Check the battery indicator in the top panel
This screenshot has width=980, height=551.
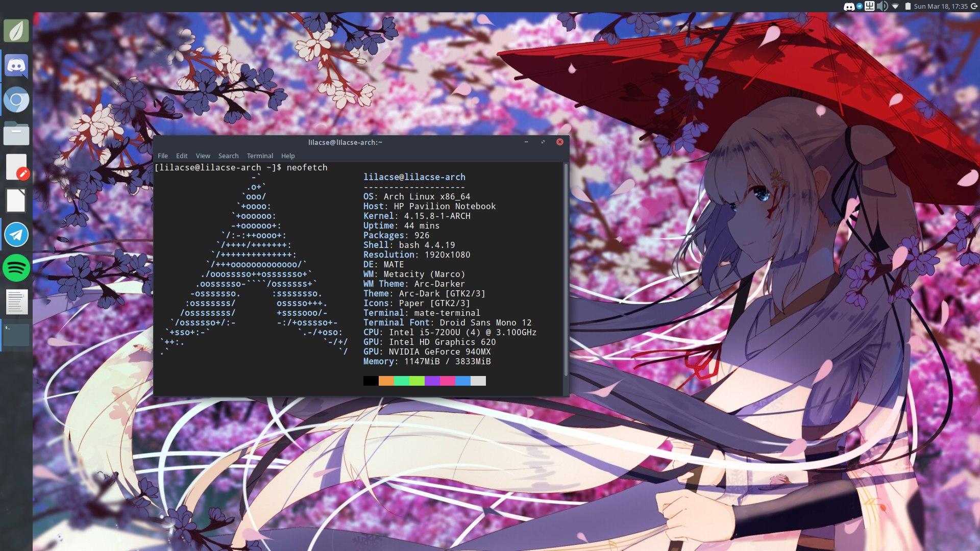click(908, 6)
